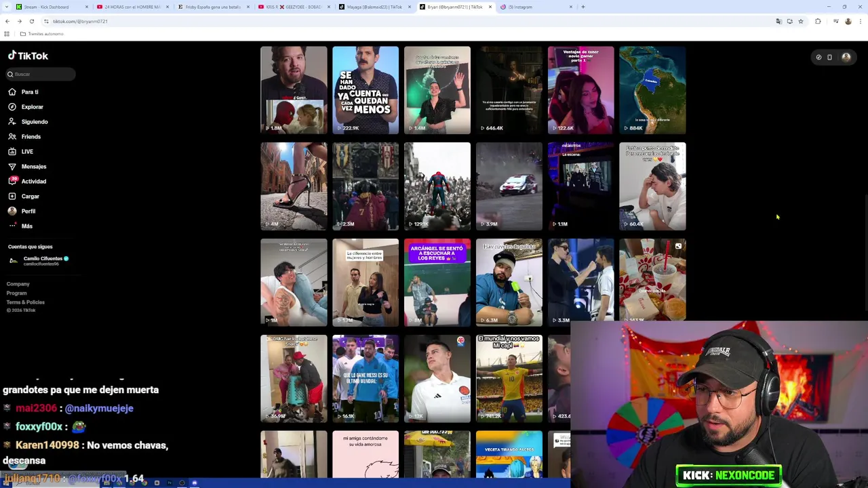Reload the page with browser refresh

click(x=31, y=21)
